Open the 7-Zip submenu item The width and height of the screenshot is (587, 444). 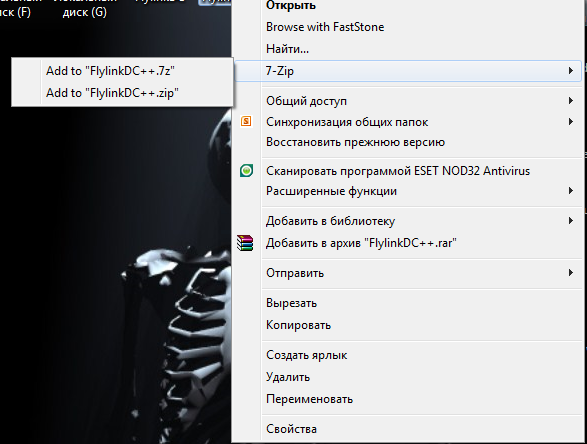tap(408, 71)
